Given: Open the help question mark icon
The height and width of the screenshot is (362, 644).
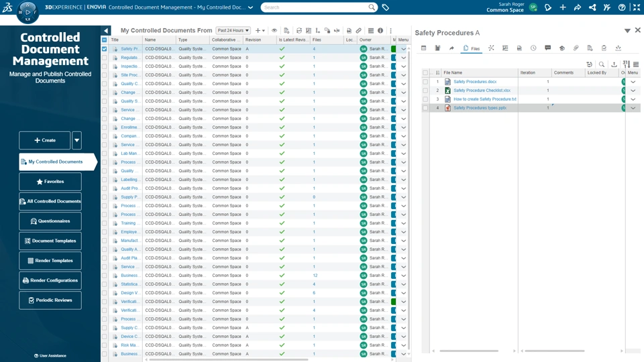Looking at the screenshot, I should coord(622,7).
